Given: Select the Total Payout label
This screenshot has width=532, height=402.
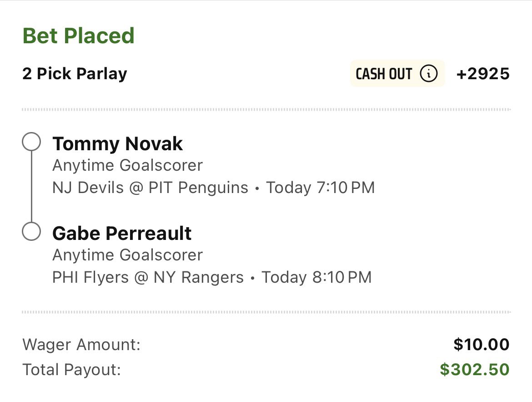Looking at the screenshot, I should coord(71,370).
